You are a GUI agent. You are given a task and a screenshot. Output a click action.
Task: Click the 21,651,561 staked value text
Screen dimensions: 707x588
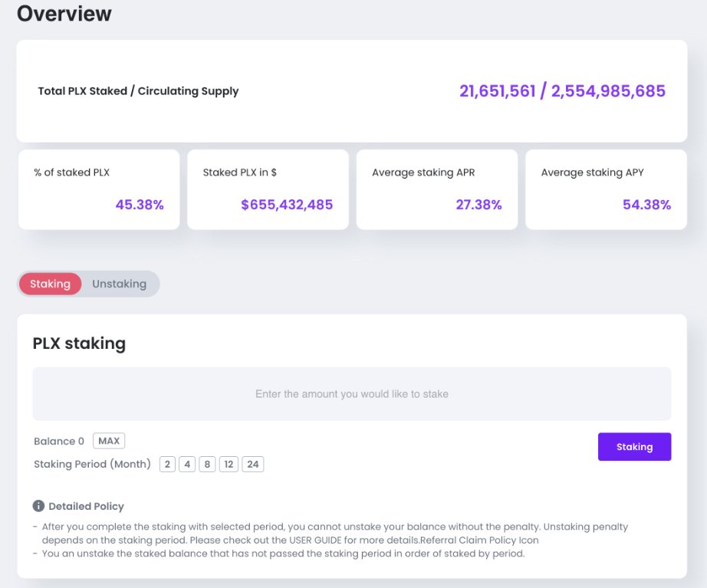click(x=497, y=91)
